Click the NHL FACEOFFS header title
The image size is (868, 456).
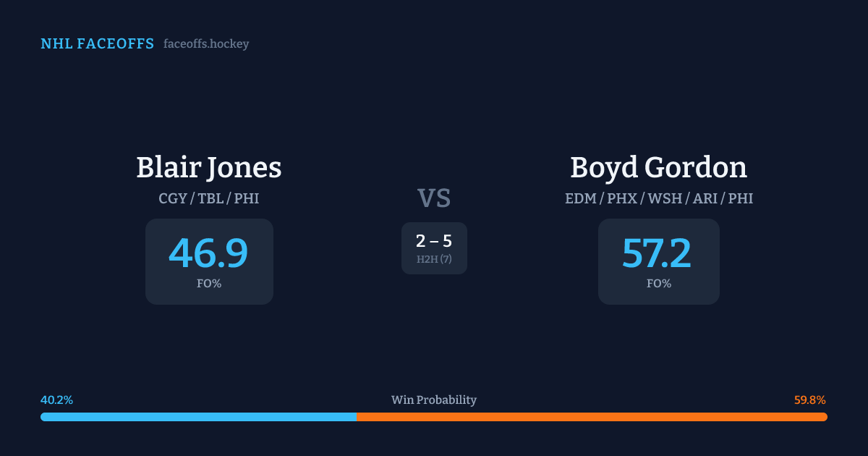coord(97,44)
